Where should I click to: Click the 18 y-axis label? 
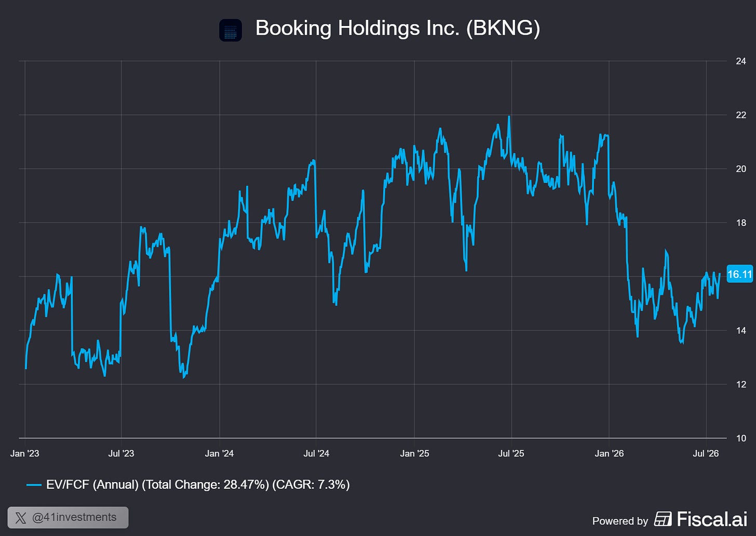[x=741, y=223]
